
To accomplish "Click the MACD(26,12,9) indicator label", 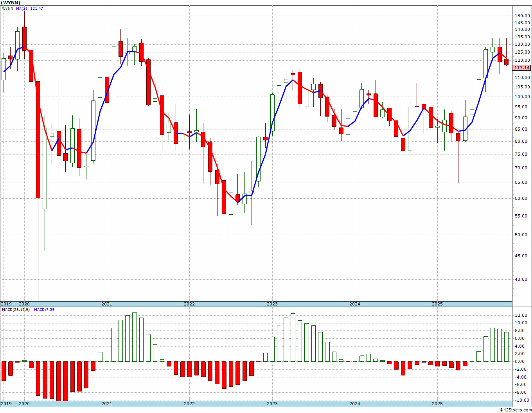I will (16, 309).
